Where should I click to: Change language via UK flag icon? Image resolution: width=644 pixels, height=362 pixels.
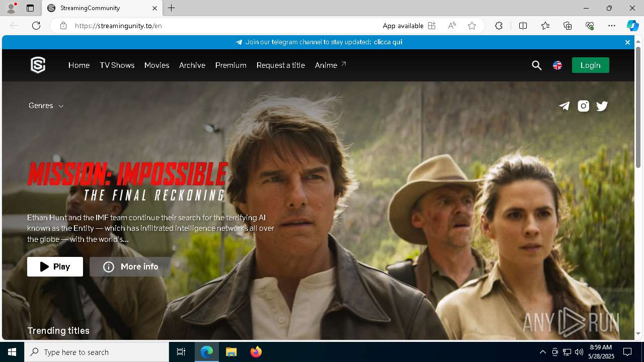557,65
